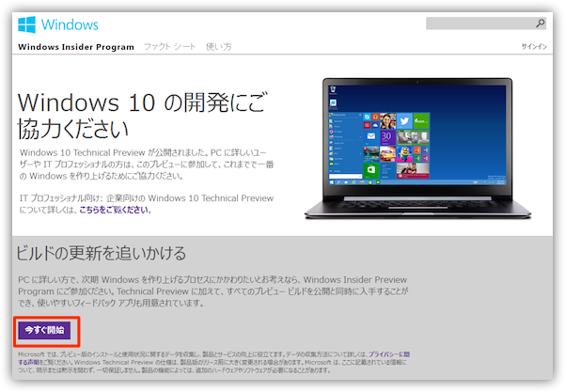Click the Windows logo icon
Image resolution: width=565 pixels, height=392 pixels.
tap(27, 24)
